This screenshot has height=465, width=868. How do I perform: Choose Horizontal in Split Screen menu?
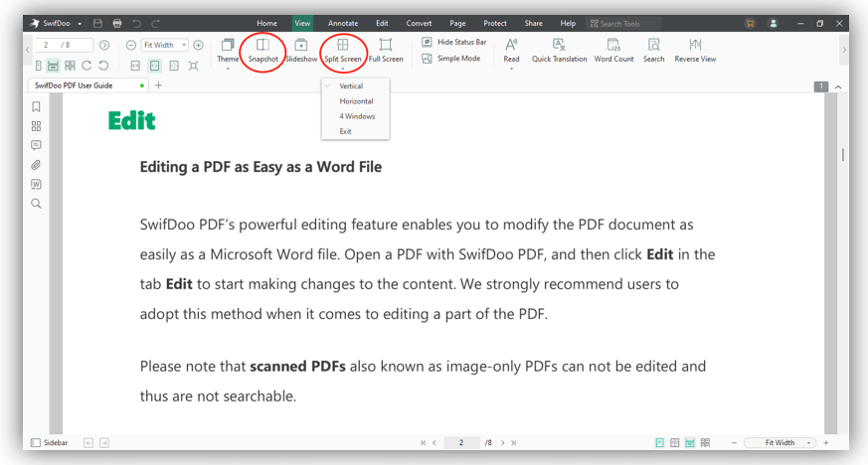pos(355,101)
